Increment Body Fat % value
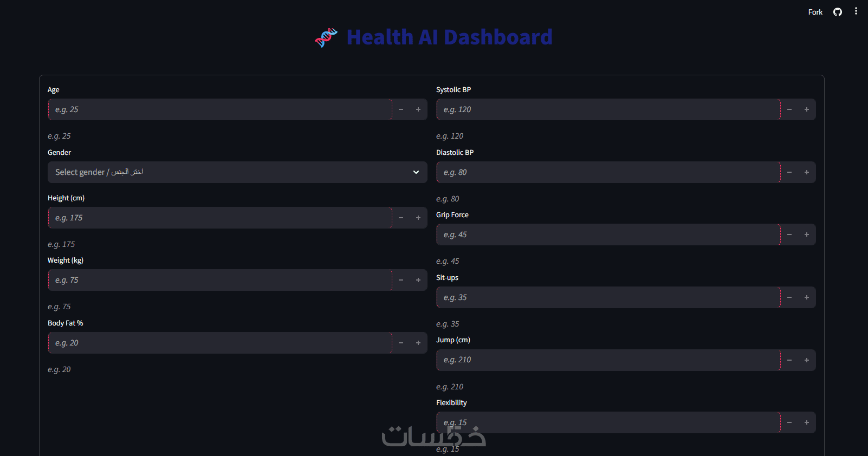 tap(418, 343)
